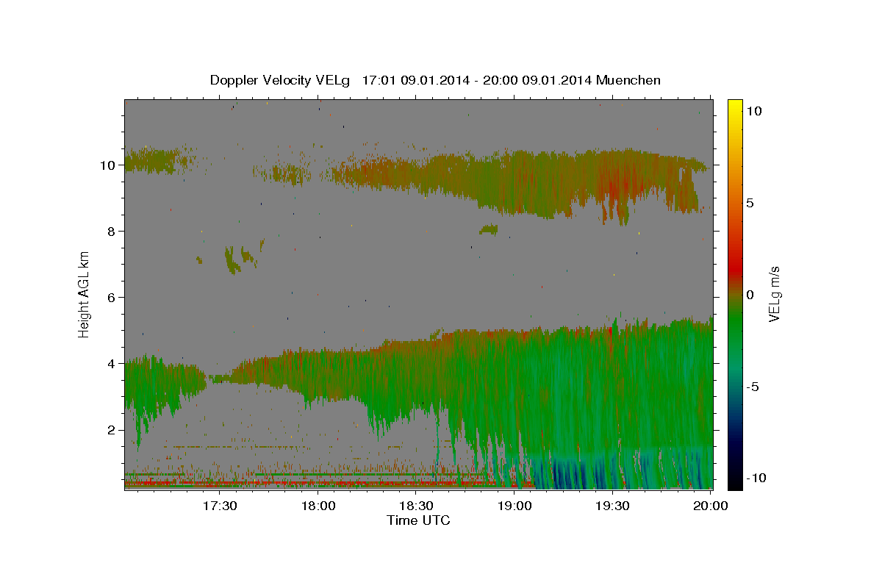This screenshot has height=588, width=882.
Task: Click the height tick label 8
Action: 111,232
